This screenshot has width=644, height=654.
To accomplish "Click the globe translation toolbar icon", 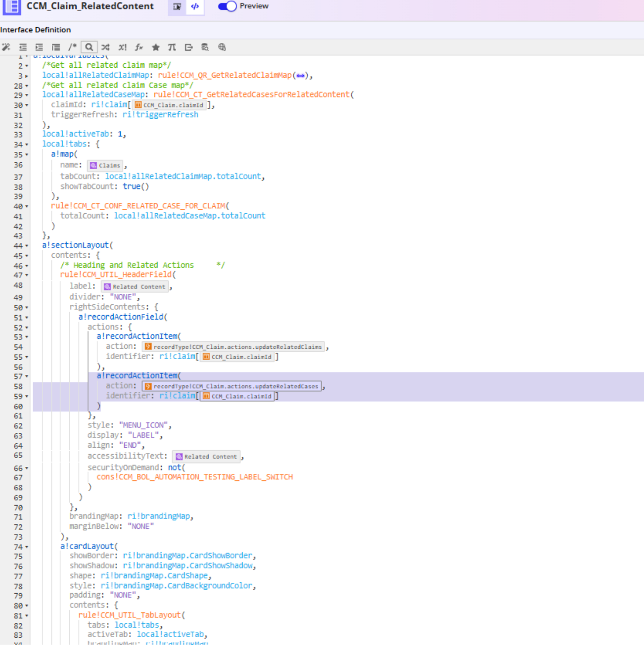I will (x=222, y=47).
